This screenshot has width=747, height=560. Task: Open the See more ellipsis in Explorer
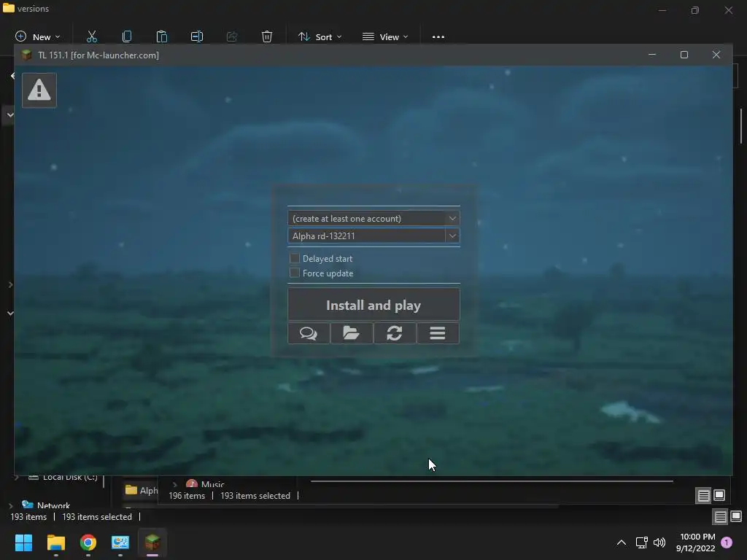click(438, 36)
